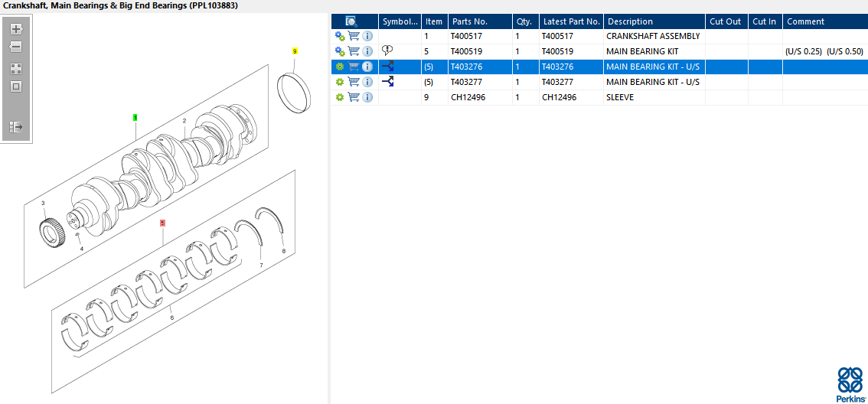Click the four-squares grid view icon
Viewport: 868px width, 404px height.
(x=16, y=69)
